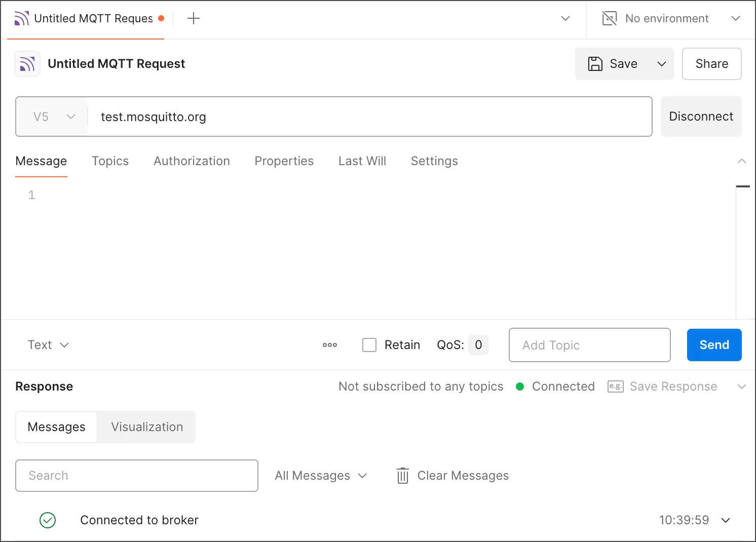Collapse the Response section chevron
The width and height of the screenshot is (756, 542).
point(742,386)
